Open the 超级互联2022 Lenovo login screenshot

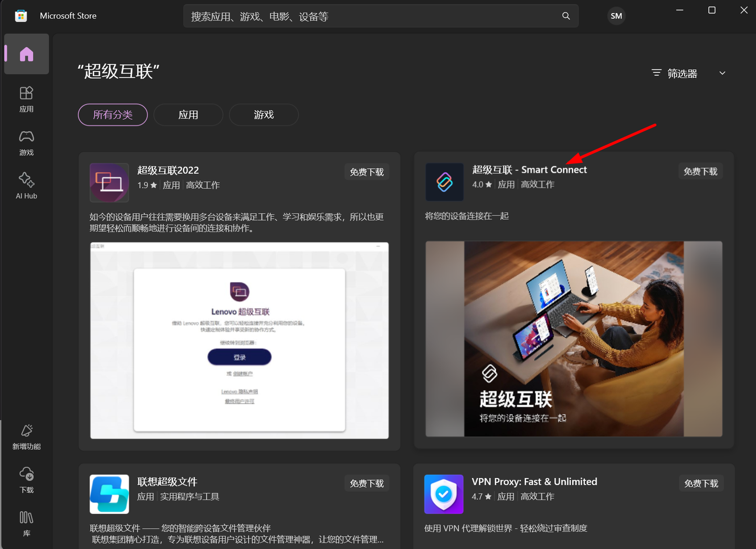[239, 340]
